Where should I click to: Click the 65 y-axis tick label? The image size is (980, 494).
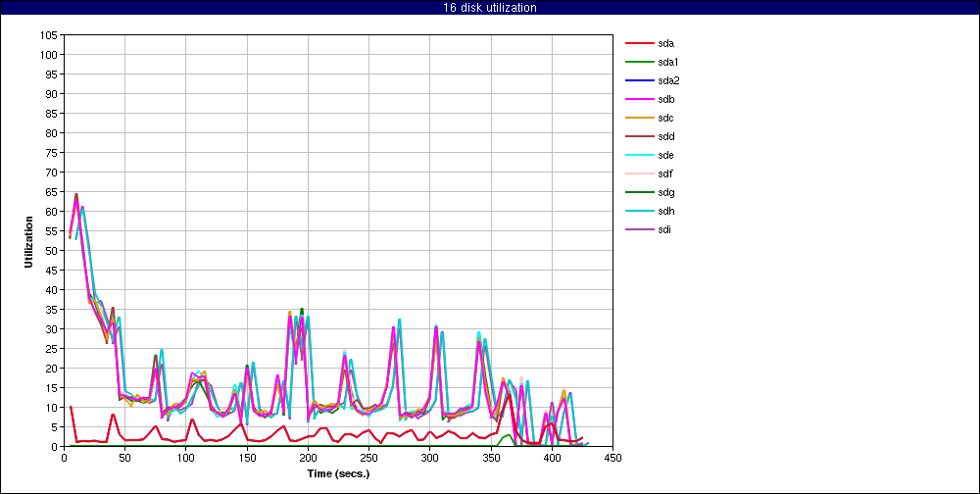tap(53, 192)
